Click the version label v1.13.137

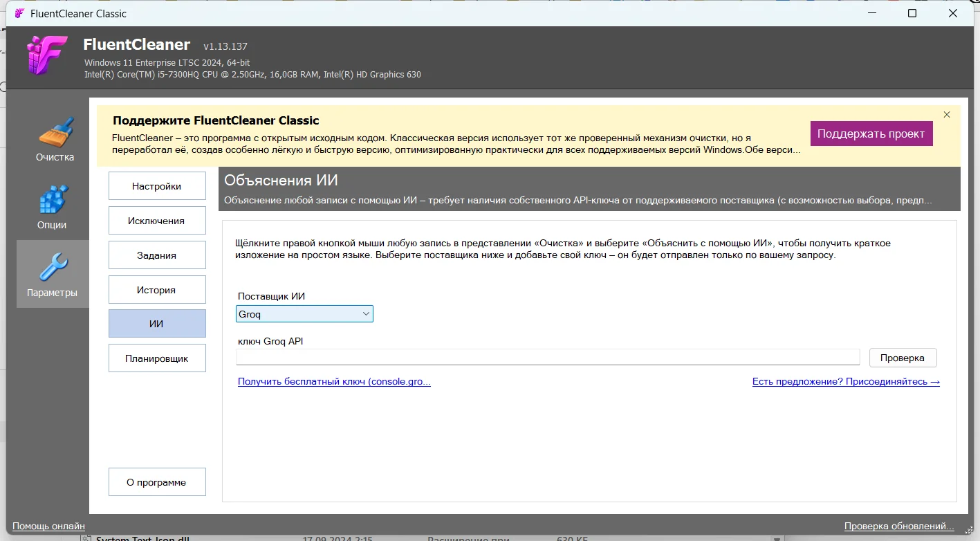(225, 46)
